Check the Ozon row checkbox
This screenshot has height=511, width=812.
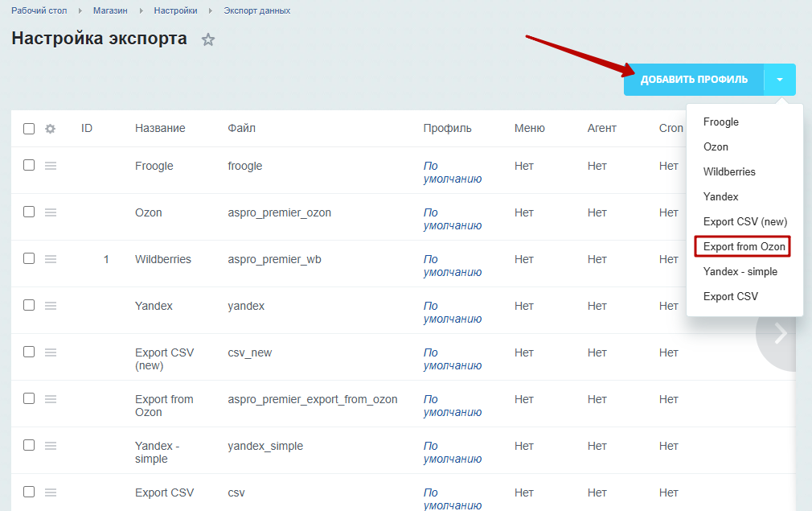(29, 212)
